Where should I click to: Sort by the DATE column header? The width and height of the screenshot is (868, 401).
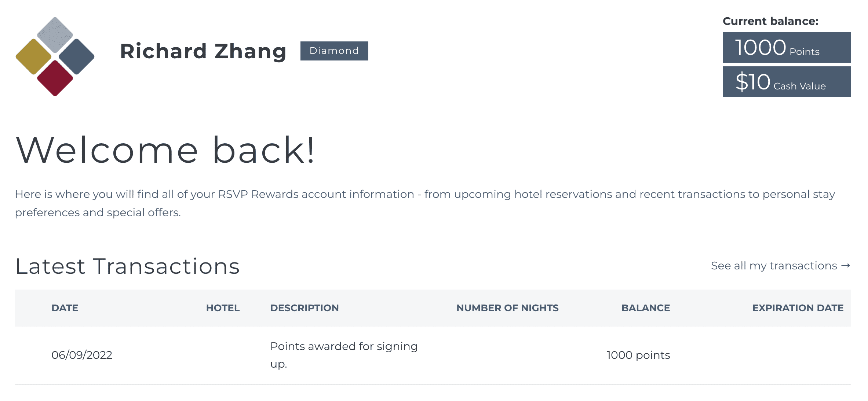(x=65, y=308)
